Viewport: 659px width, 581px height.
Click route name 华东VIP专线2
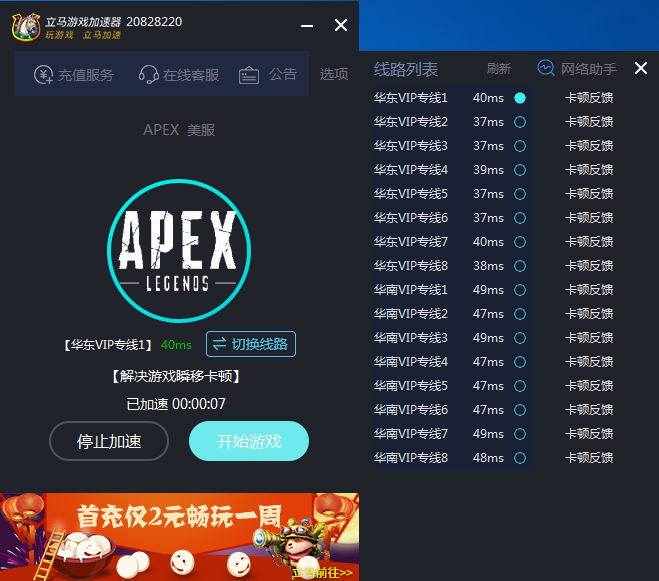tap(411, 122)
